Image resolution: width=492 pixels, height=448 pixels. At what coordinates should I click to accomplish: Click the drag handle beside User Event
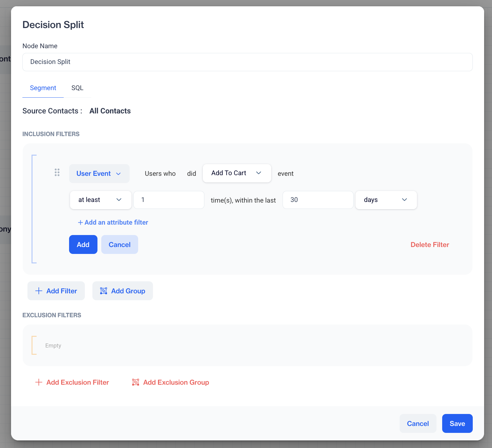coord(57,172)
